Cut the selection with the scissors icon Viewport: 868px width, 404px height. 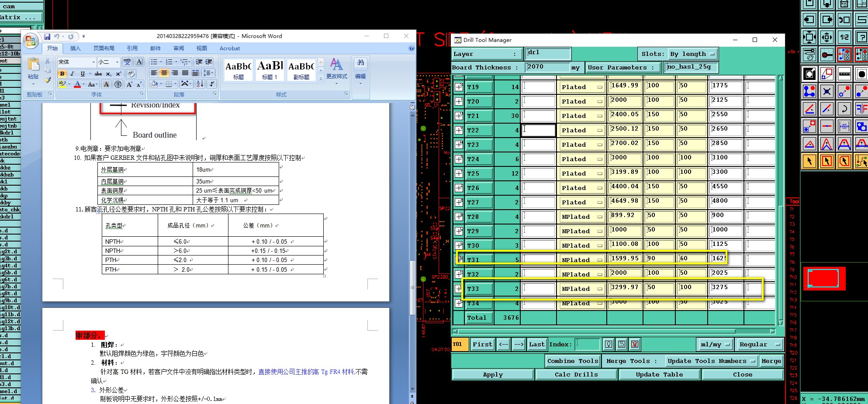[x=48, y=62]
